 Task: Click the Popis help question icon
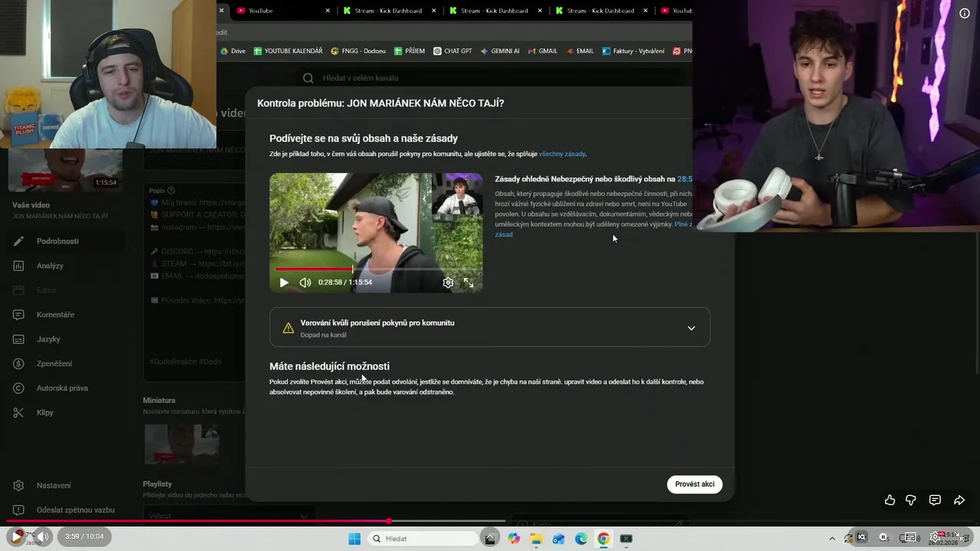tap(171, 191)
